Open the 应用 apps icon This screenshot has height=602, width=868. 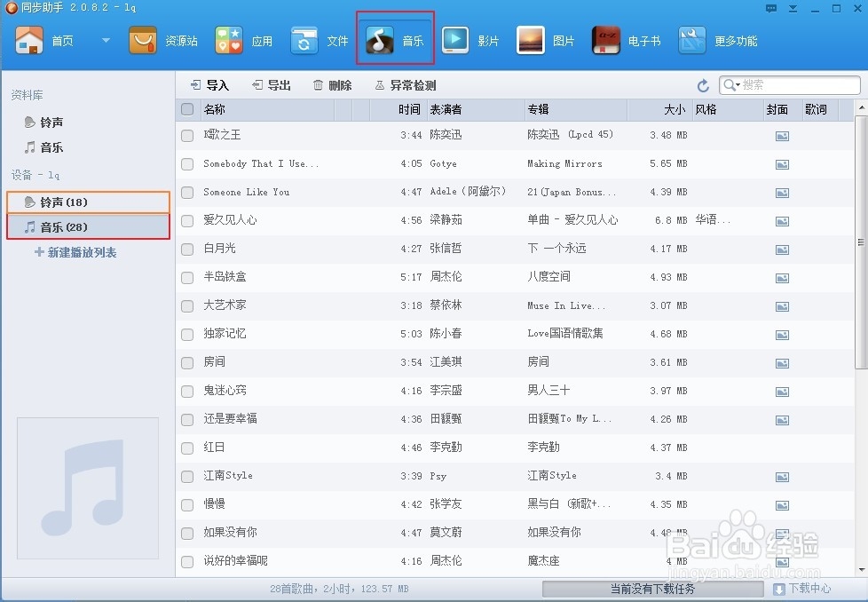tap(229, 41)
